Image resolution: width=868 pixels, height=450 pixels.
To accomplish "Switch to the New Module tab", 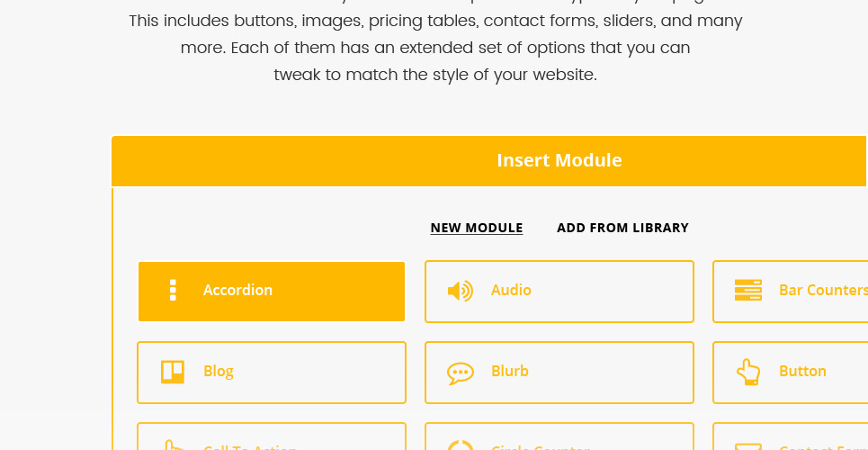I will coord(477,228).
